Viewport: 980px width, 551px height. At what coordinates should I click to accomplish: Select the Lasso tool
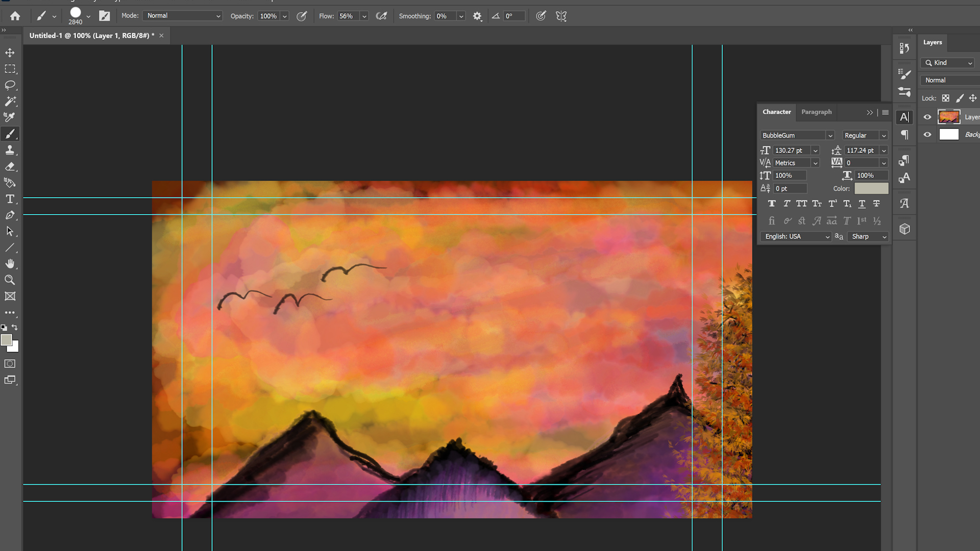pyautogui.click(x=10, y=85)
